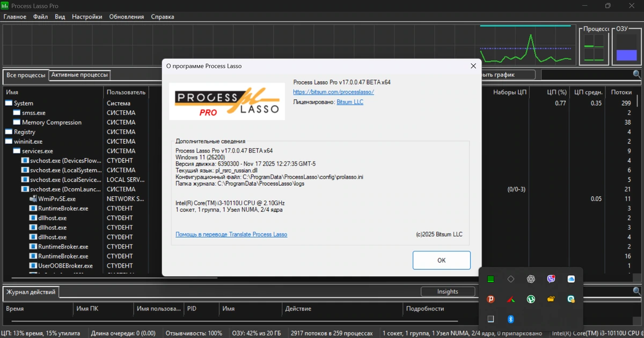Click the PID column in action log
Viewport: 644px width, 338px height.
pos(201,308)
